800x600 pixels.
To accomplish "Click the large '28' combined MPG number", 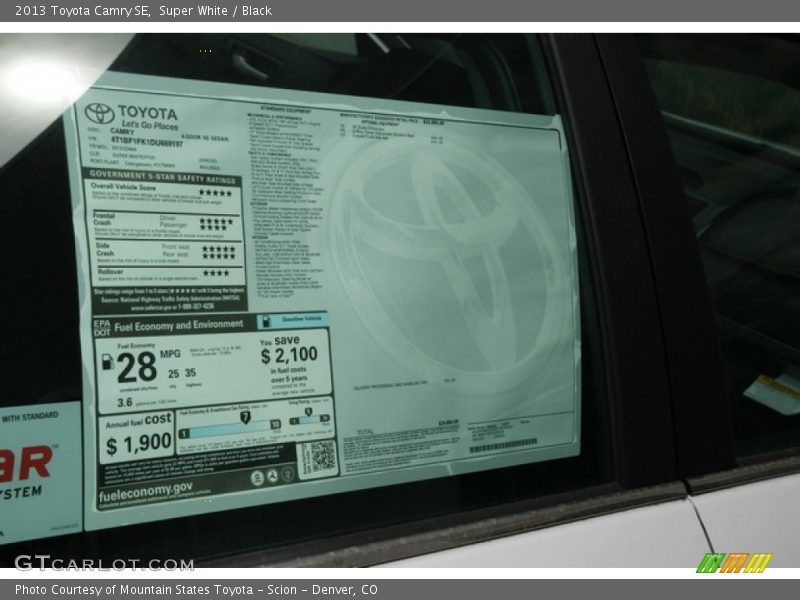I will (136, 367).
